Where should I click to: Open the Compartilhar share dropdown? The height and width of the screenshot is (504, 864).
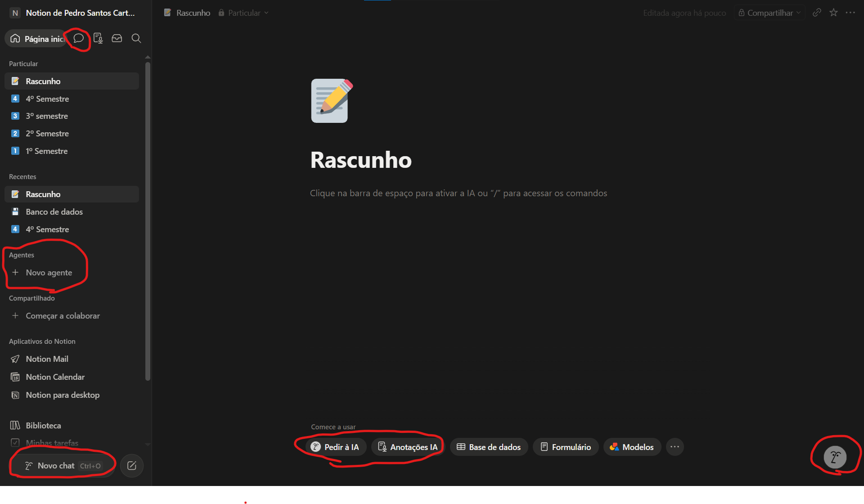(x=769, y=13)
